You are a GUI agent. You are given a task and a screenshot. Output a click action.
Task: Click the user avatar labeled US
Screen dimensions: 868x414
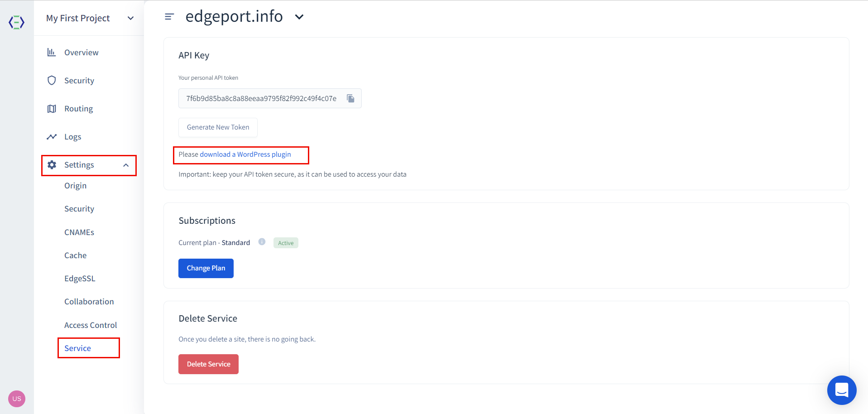17,399
